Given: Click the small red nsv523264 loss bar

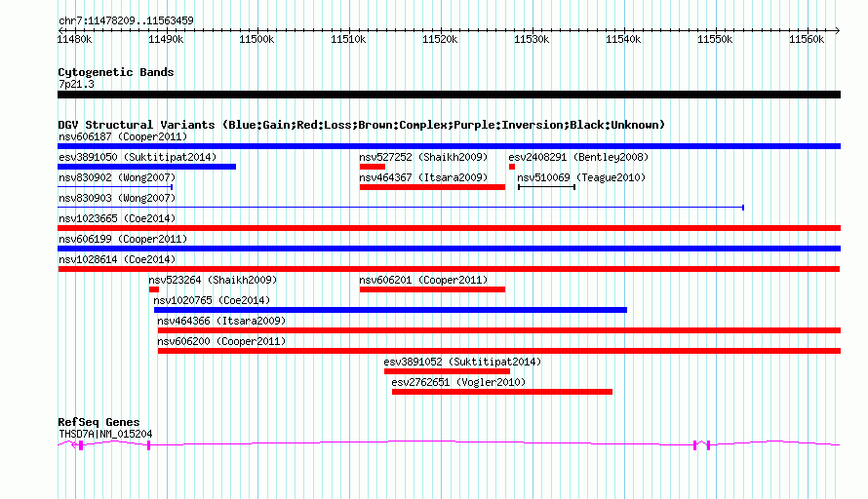Looking at the screenshot, I should point(154,289).
